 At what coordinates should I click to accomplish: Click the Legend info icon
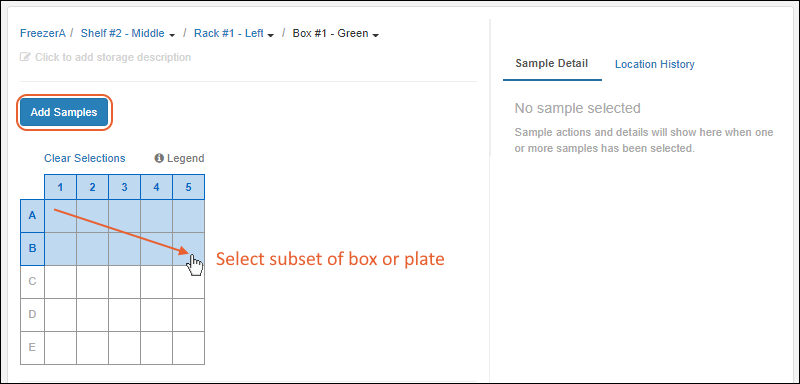(159, 159)
